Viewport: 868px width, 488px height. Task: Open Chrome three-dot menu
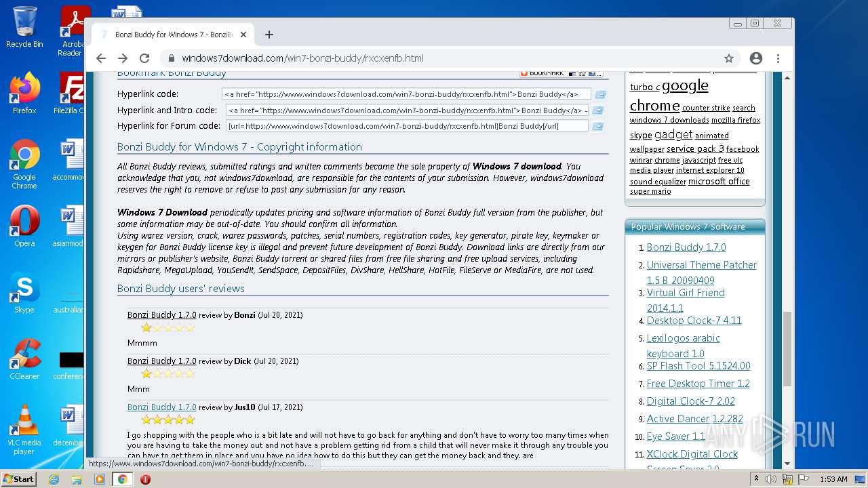(x=778, y=58)
